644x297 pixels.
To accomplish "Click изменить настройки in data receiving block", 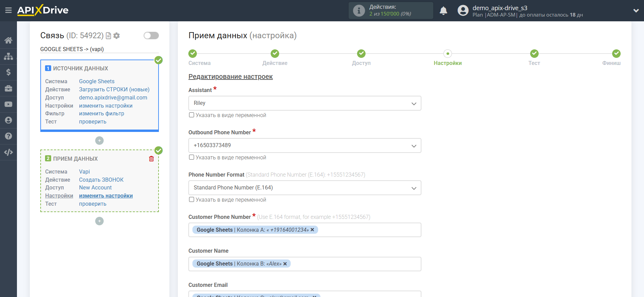I will pos(106,196).
